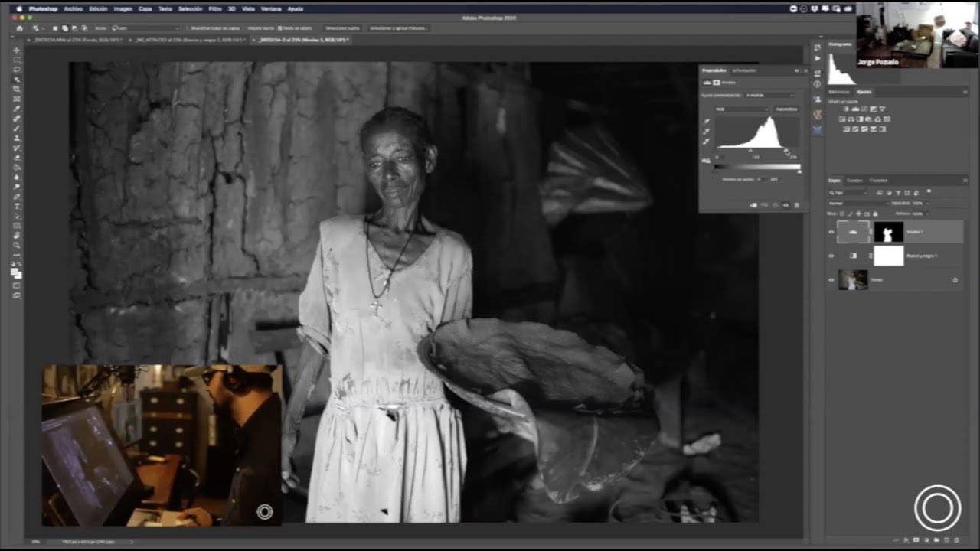The width and height of the screenshot is (980, 551).
Task: Select the Eyedropper tool in the toolbar
Action: click(x=17, y=109)
